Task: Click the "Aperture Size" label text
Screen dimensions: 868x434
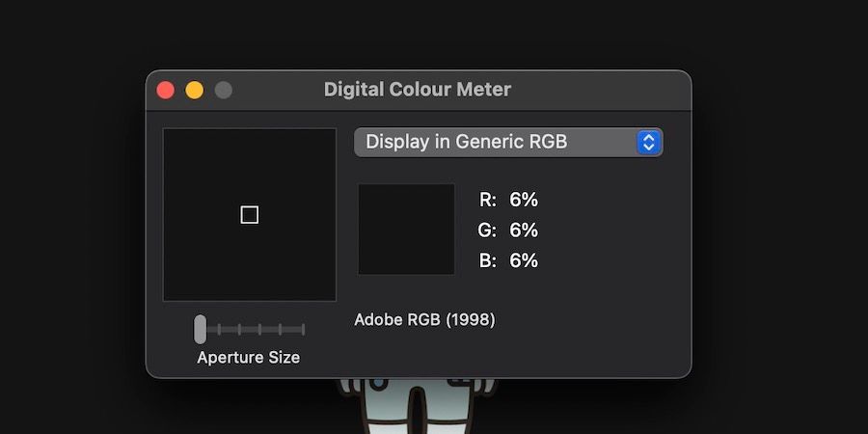Action: pos(248,358)
